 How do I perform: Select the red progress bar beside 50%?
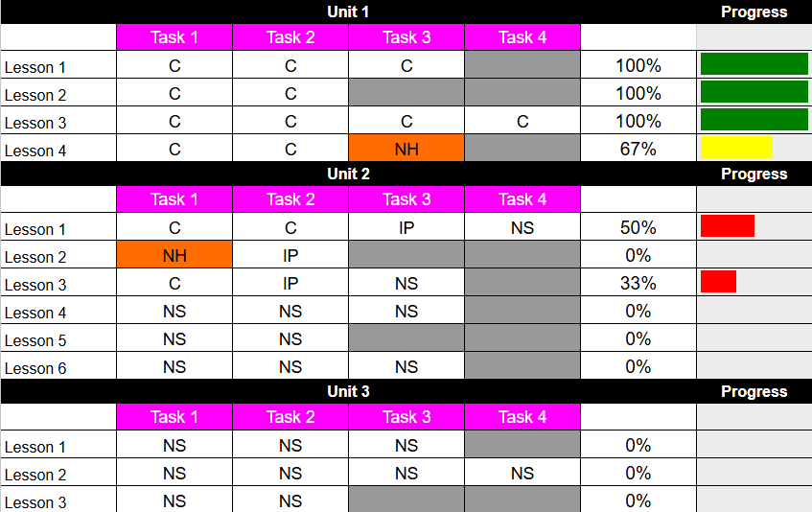click(x=728, y=226)
